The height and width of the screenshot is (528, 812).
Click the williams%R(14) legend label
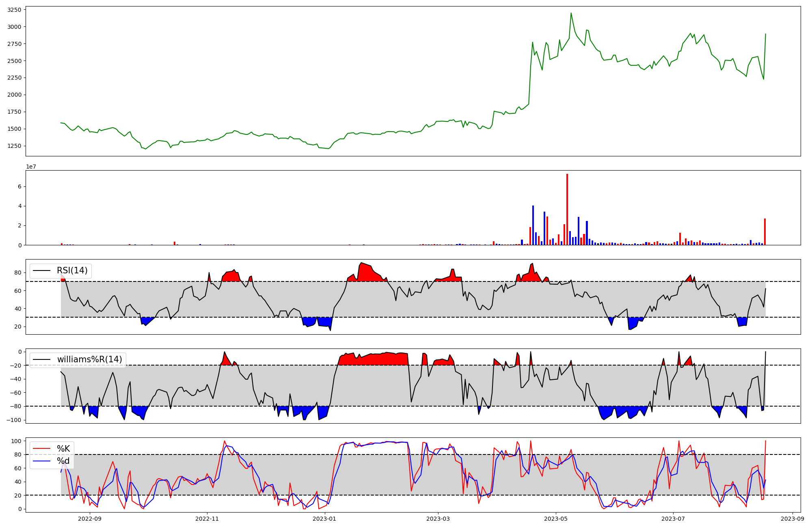89,359
